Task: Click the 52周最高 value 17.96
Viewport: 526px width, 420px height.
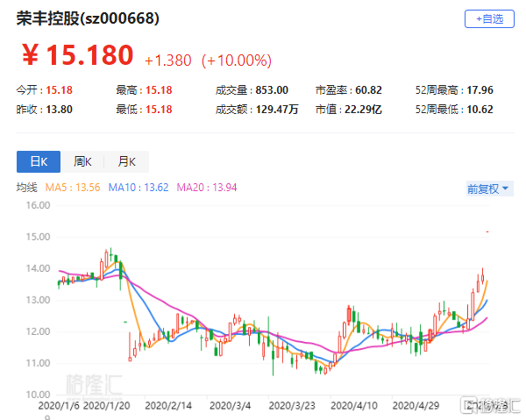Action: click(x=480, y=90)
